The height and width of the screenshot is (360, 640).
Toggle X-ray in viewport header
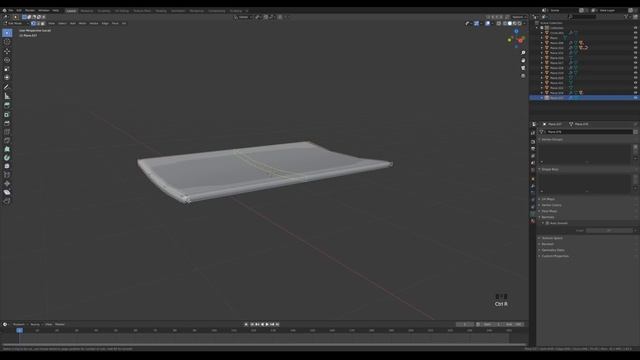click(x=499, y=23)
